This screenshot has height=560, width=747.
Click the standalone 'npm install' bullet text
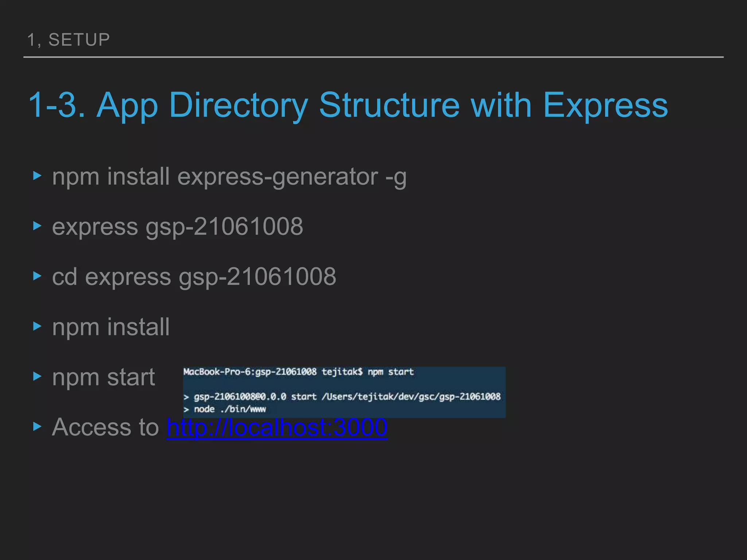(111, 327)
